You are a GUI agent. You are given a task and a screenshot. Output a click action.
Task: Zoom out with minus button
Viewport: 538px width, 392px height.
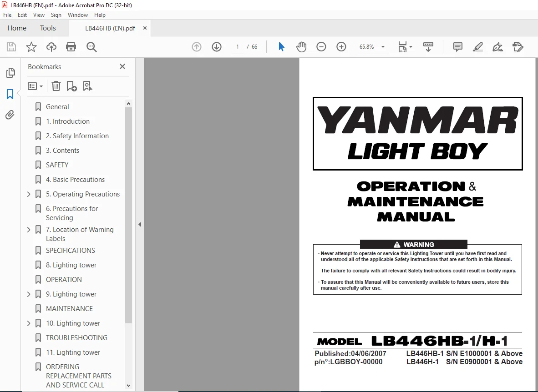pos(321,47)
